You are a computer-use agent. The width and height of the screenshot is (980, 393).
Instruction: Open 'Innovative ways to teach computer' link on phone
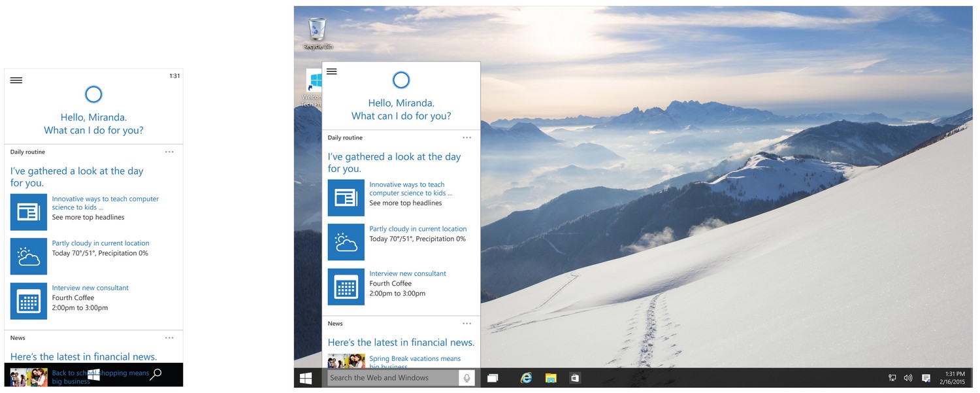(105, 203)
